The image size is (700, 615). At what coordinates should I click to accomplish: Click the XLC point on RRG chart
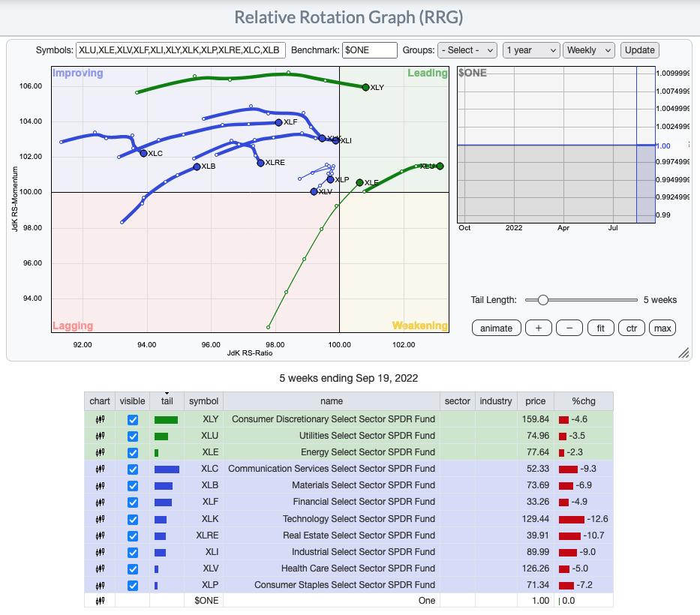[x=143, y=153]
